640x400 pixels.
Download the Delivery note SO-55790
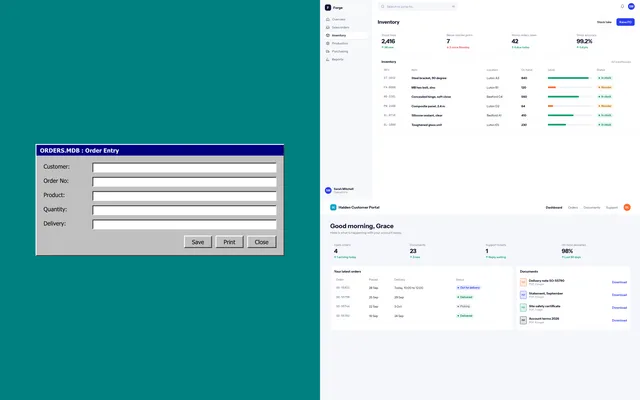(x=619, y=282)
